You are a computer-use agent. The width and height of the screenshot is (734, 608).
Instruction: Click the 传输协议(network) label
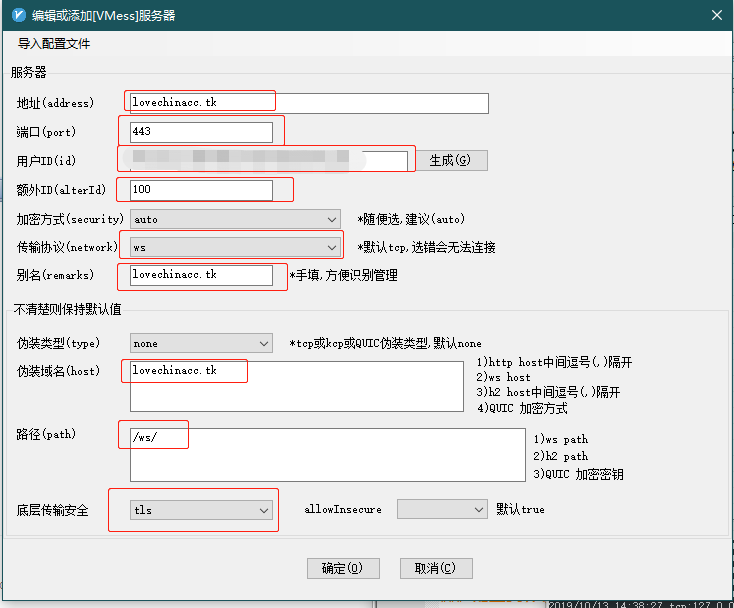pos(67,247)
